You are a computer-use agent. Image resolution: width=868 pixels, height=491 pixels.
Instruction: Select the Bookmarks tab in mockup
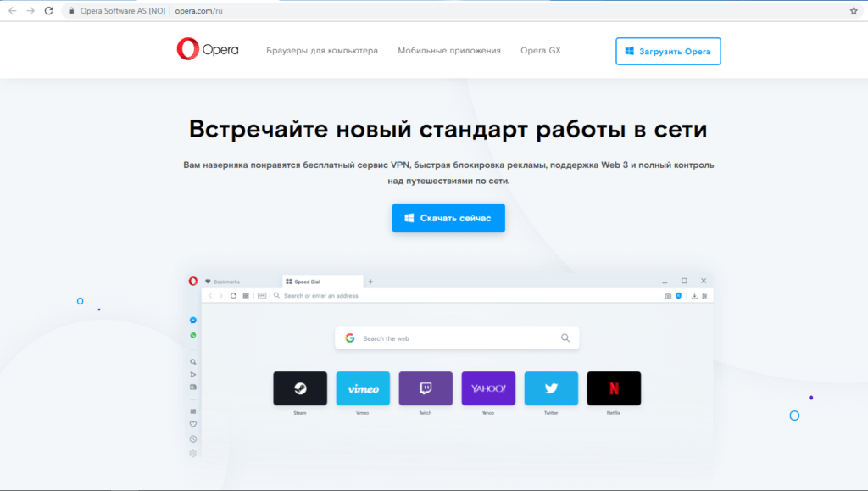[x=223, y=282]
